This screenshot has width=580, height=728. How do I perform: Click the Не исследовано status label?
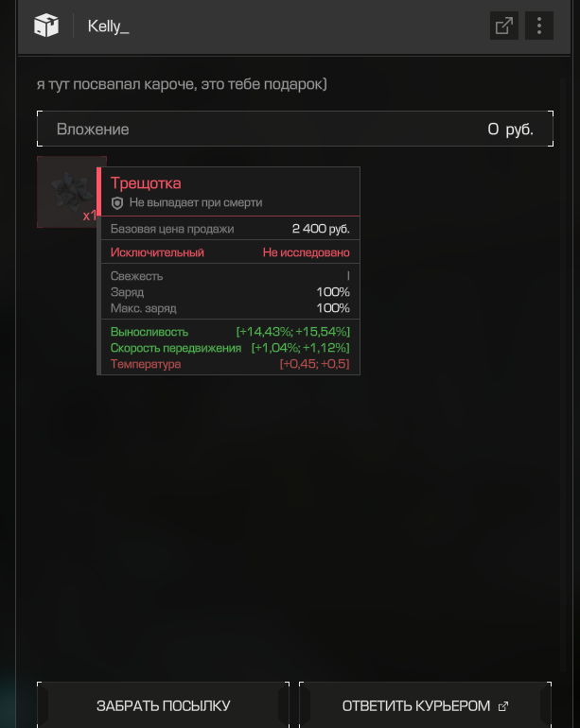pyautogui.click(x=307, y=252)
